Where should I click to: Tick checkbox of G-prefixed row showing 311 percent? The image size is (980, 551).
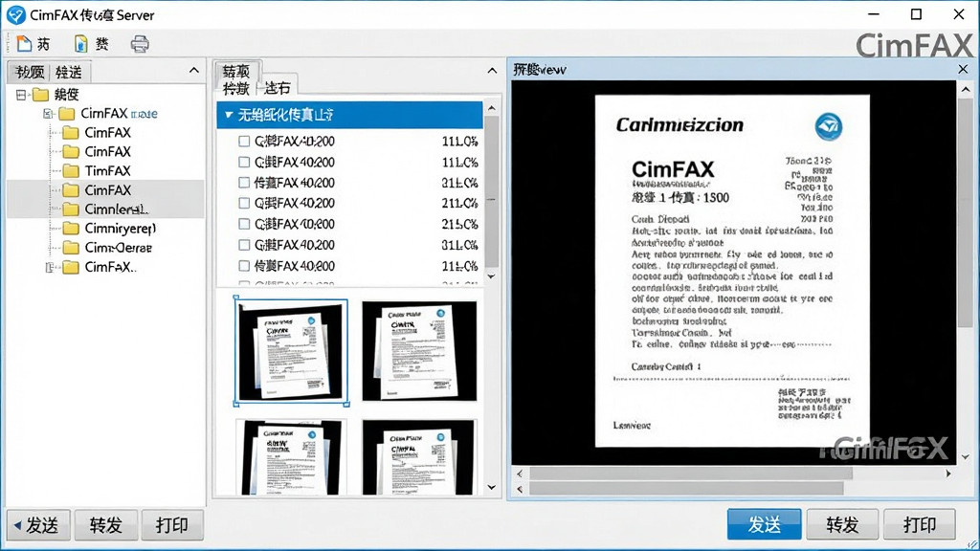(x=244, y=245)
